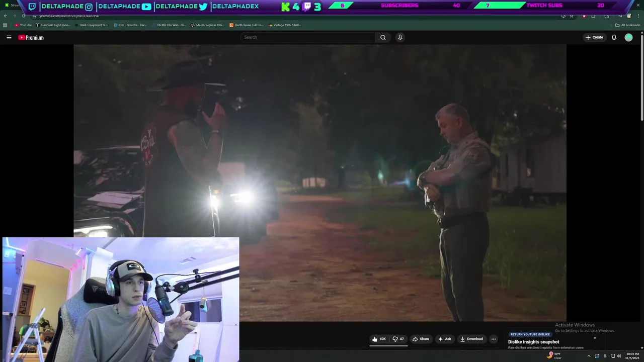Viewport: 644px width, 362px height.
Task: Click the video player frame
Action: (320, 183)
